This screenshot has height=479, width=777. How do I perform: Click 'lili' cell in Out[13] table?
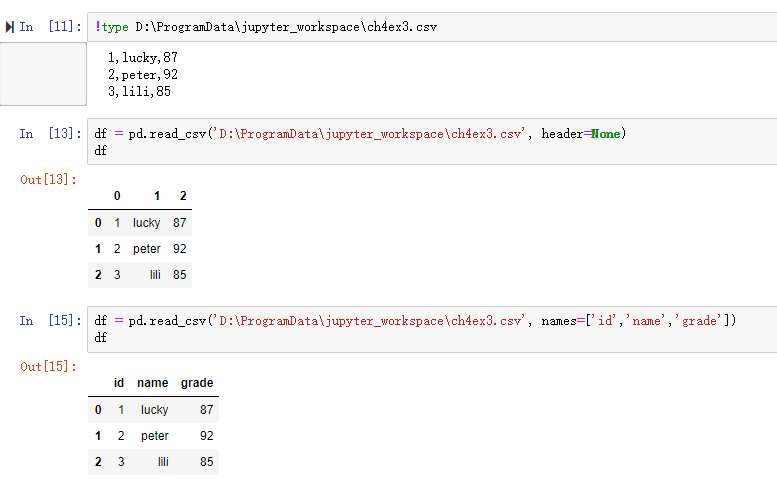point(155,275)
